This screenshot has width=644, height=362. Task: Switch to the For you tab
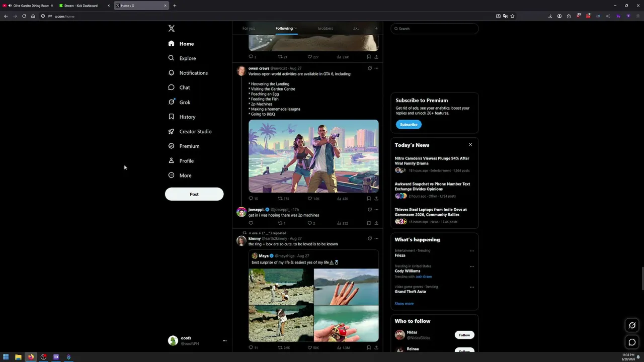coord(249,28)
